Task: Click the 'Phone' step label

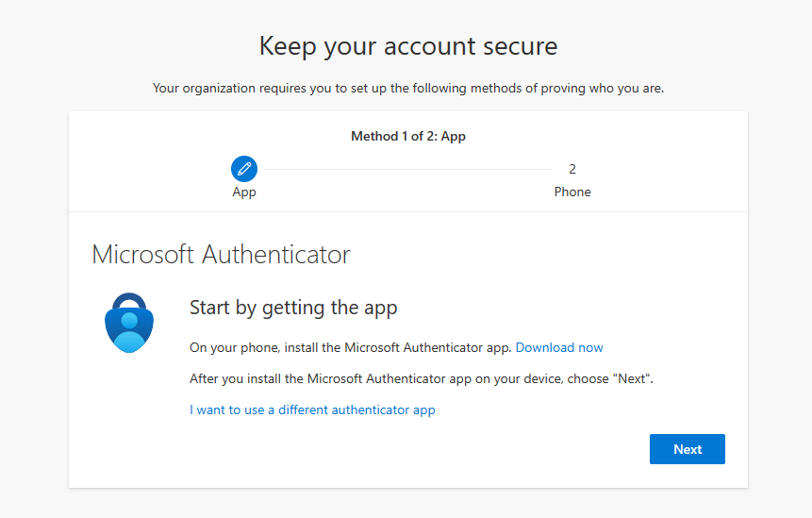Action: click(x=572, y=192)
